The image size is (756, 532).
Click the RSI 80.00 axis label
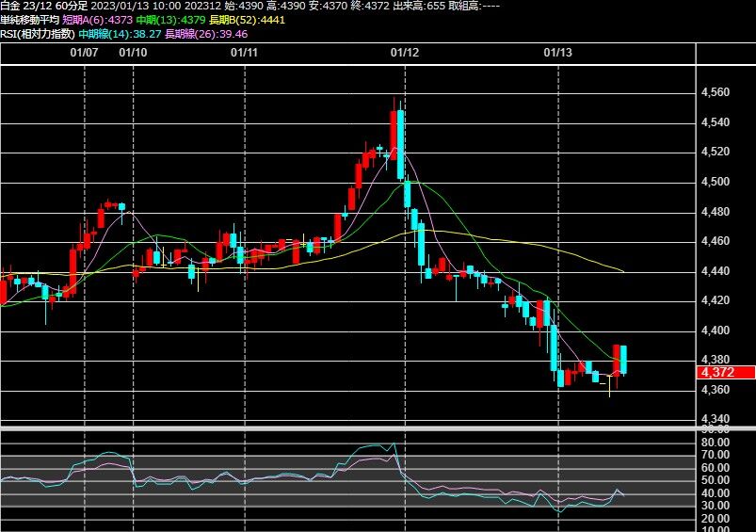coord(716,442)
